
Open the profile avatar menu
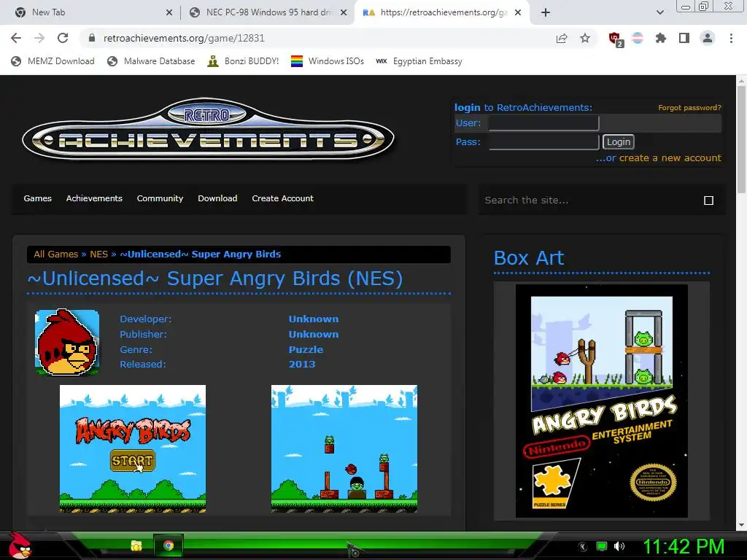[708, 38]
